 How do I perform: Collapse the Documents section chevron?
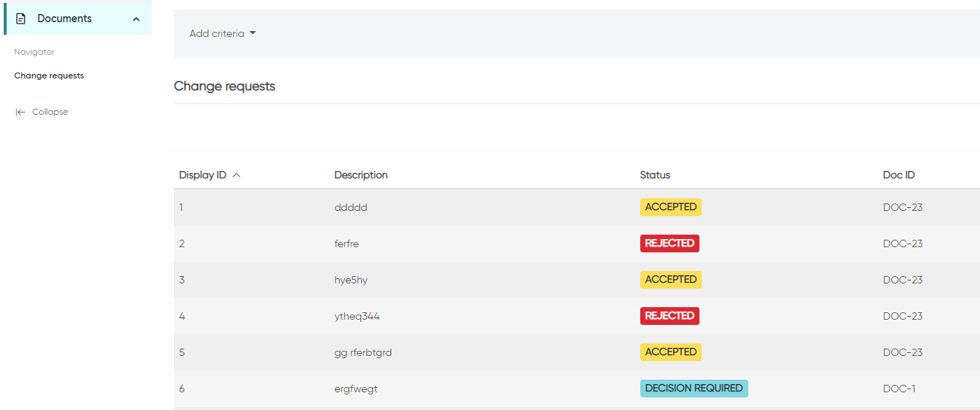coord(136,19)
